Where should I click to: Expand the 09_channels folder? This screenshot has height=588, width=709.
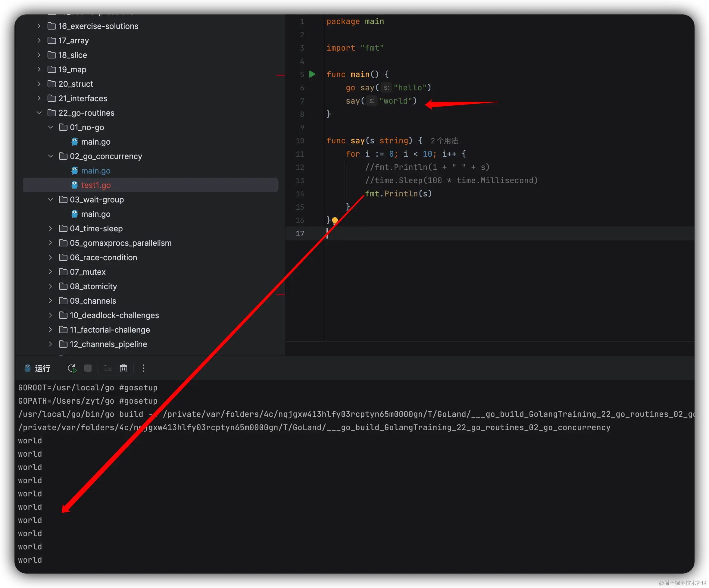click(51, 301)
